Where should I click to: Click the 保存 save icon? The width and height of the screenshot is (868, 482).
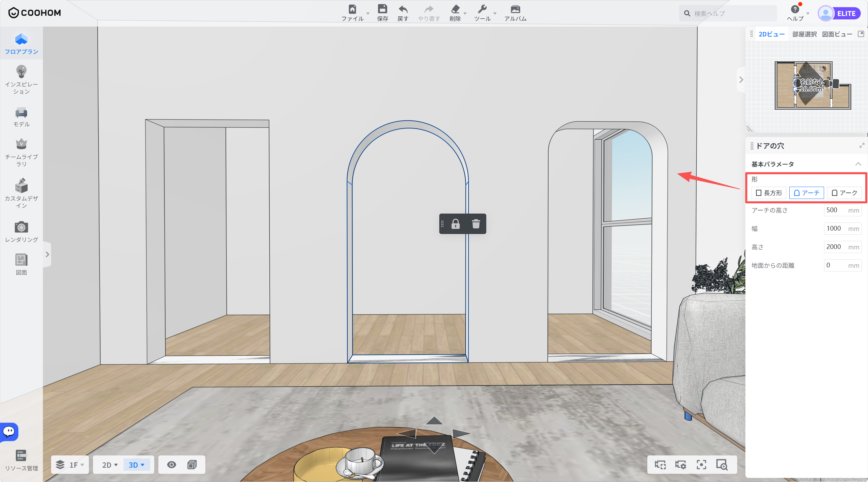(382, 13)
